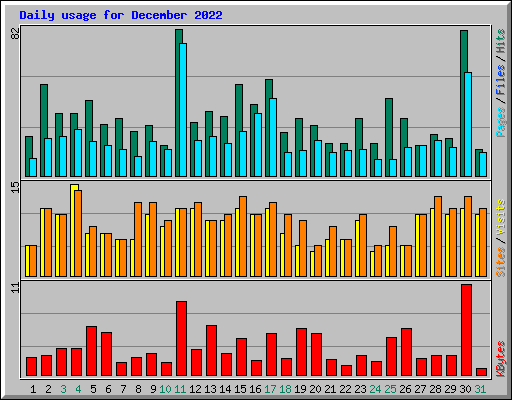Click day 3 on the x-axis

tap(63, 389)
